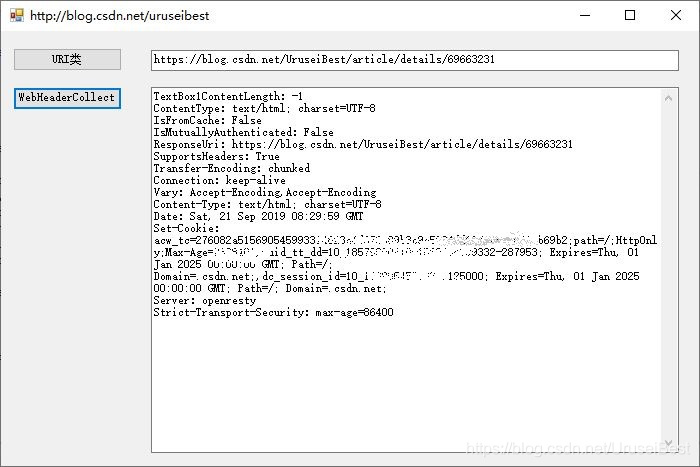700x467 pixels.
Task: Click the 'IsMutuallyAuthenticated: False' line
Action: 243,133
